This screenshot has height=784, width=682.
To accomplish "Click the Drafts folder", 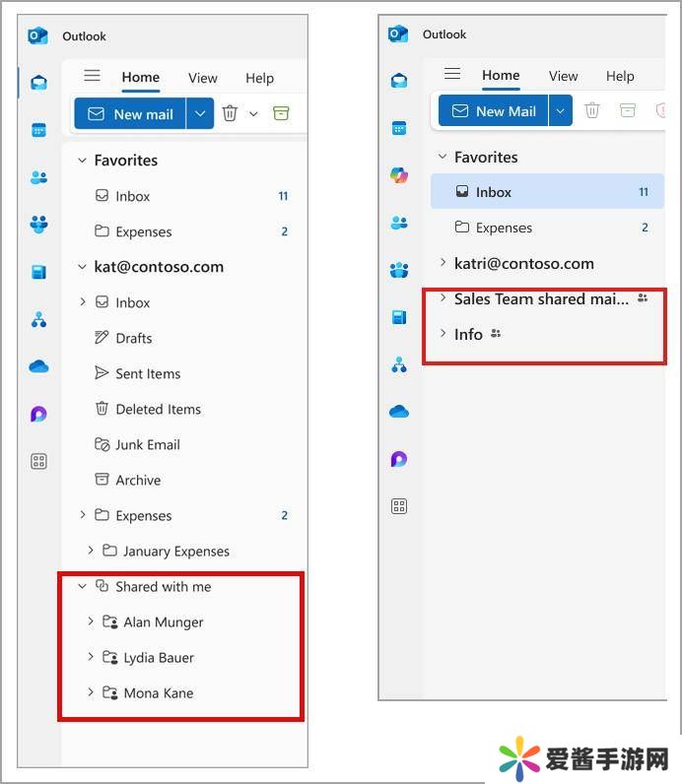I will click(133, 338).
